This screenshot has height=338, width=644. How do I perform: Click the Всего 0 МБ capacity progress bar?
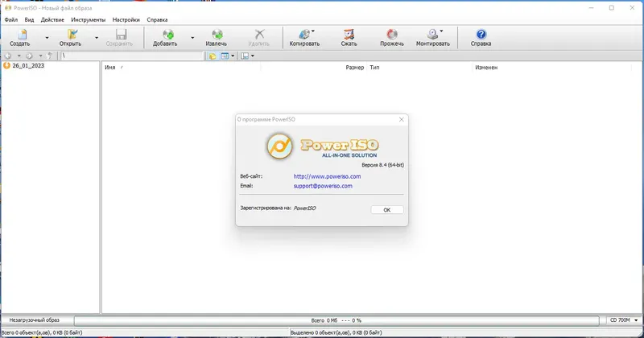[336, 320]
